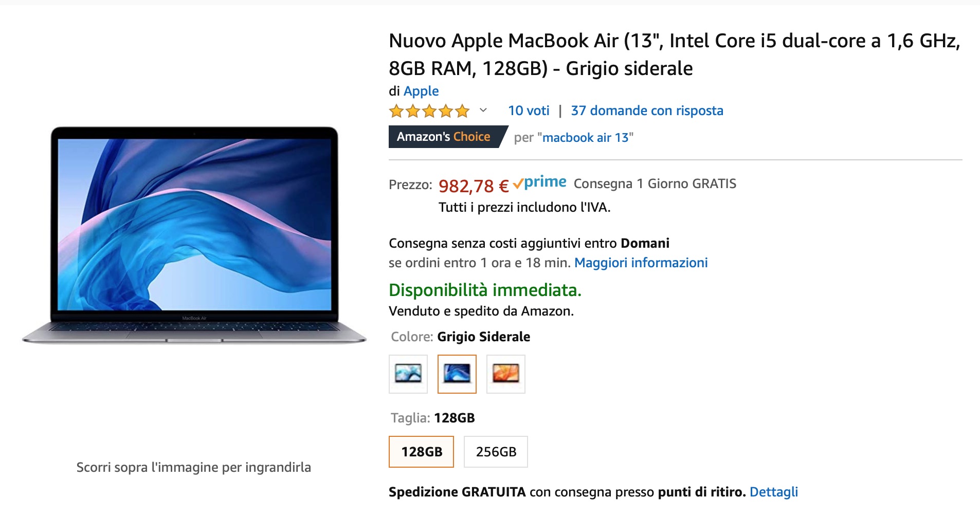This screenshot has width=980, height=516.
Task: Open the 10 voti reviews link
Action: [x=529, y=110]
